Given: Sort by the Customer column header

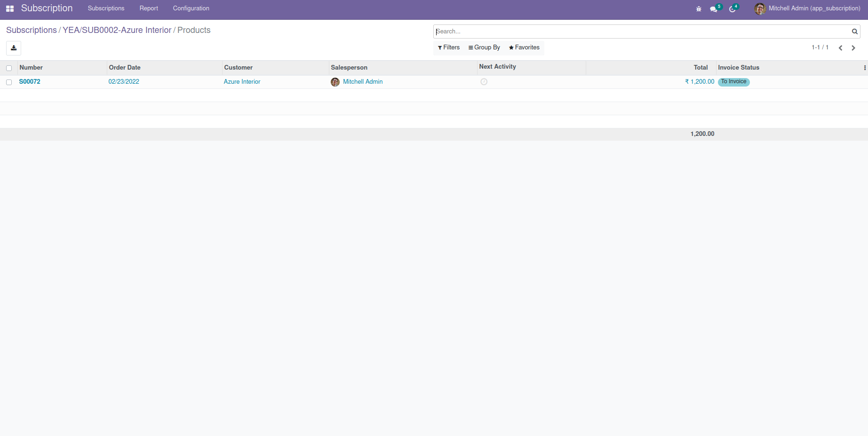Looking at the screenshot, I should coord(238,68).
